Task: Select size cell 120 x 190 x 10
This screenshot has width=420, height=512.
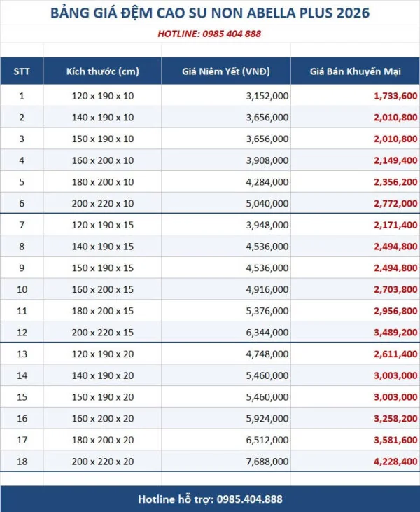Action: click(102, 96)
